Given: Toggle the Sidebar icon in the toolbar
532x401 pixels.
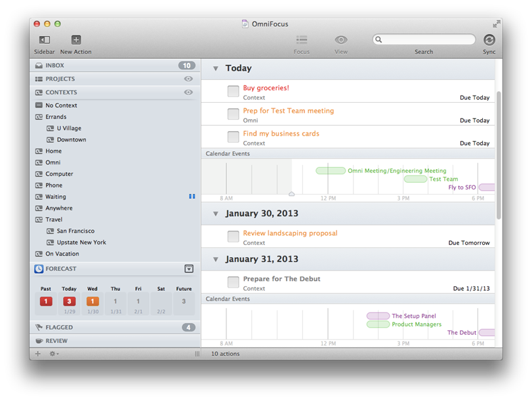Looking at the screenshot, I should (44, 41).
